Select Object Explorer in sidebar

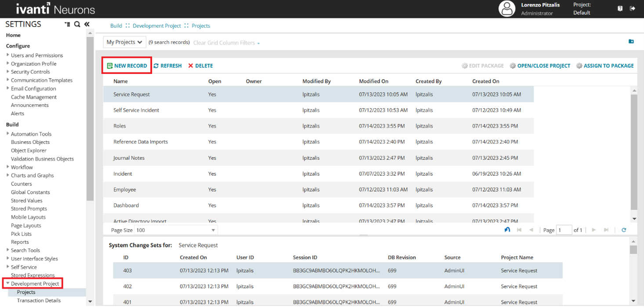[29, 150]
